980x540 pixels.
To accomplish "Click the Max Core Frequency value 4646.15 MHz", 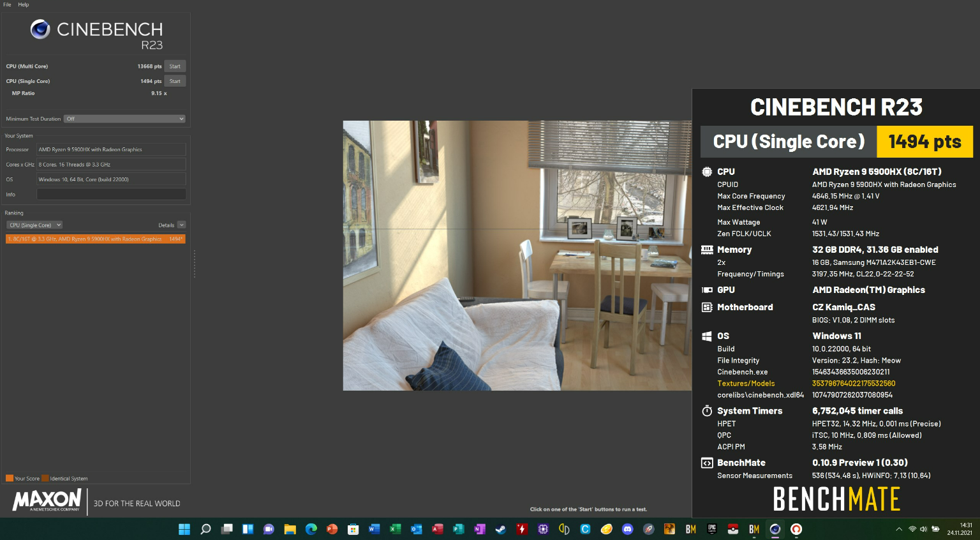I will coord(845,196).
